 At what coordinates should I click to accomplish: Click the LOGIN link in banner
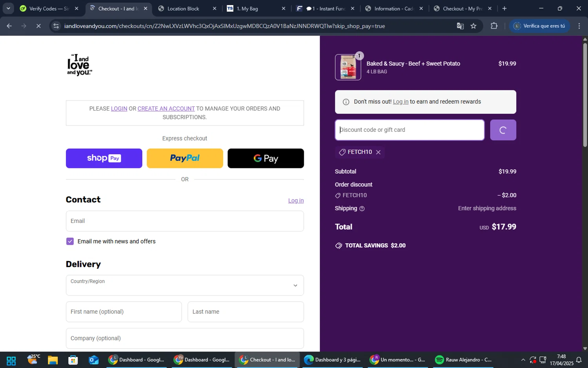(x=119, y=109)
